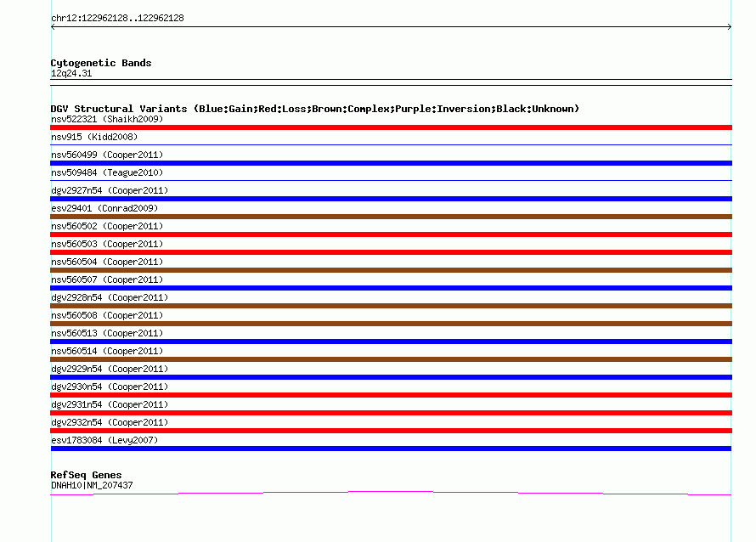This screenshot has height=542, width=756.
Task: Click the blue bar under dgv2927n54
Action: [391, 199]
